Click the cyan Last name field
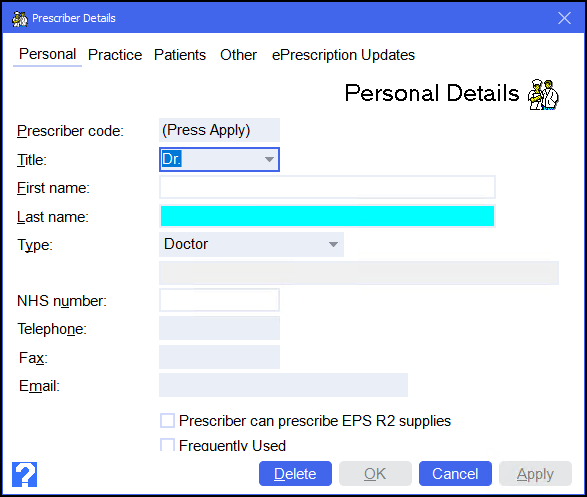Image resolution: width=587 pixels, height=497 pixels. 327,216
